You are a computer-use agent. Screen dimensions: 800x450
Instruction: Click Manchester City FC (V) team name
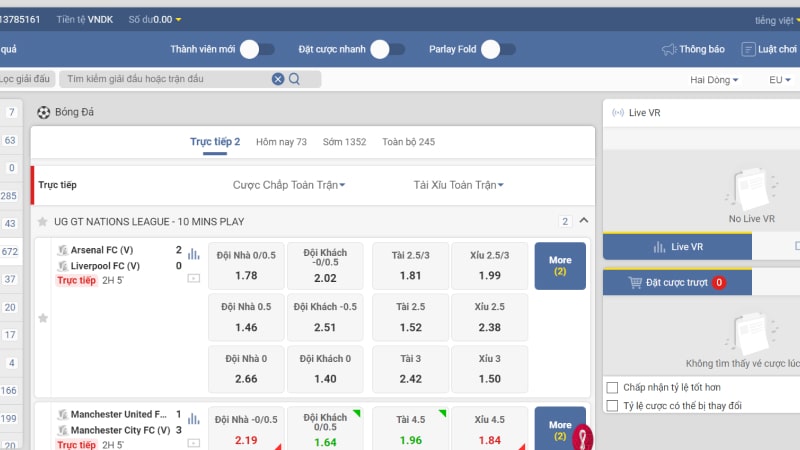tap(120, 430)
